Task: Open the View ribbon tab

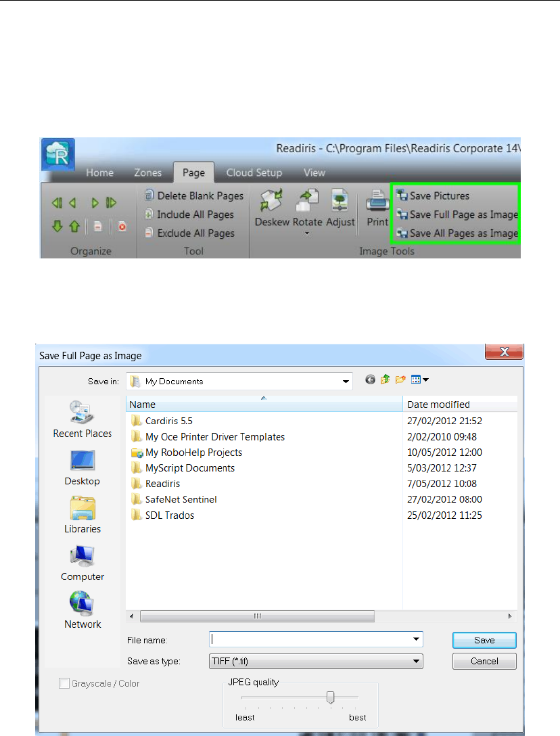Action: pos(314,172)
